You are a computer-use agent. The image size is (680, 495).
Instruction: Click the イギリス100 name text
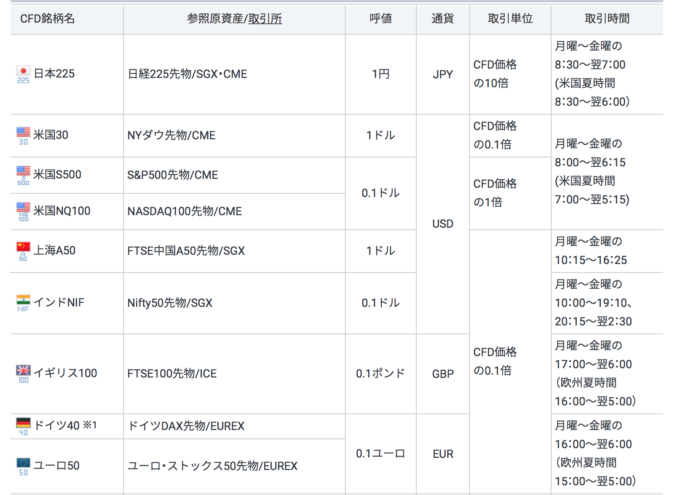pyautogui.click(x=65, y=373)
